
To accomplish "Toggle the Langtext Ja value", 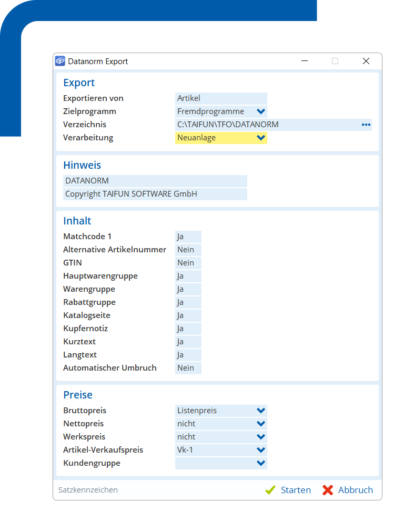I will (188, 355).
